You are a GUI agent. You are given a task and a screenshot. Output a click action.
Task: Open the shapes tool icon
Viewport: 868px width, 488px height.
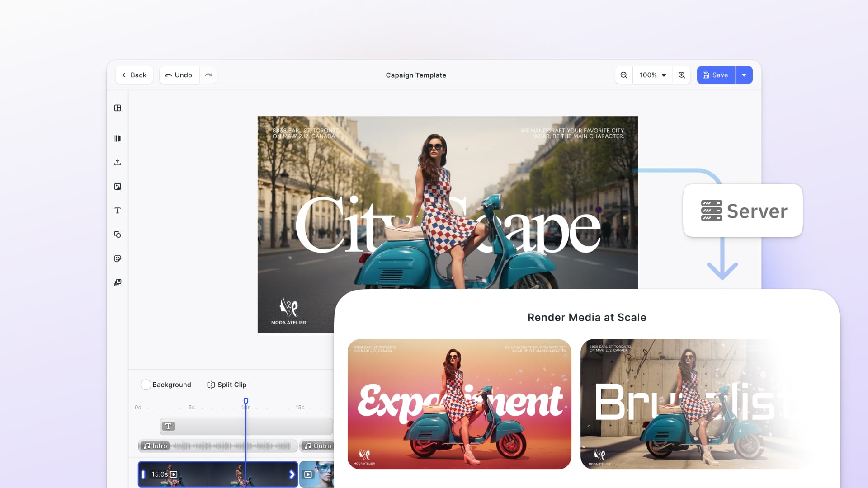point(118,235)
